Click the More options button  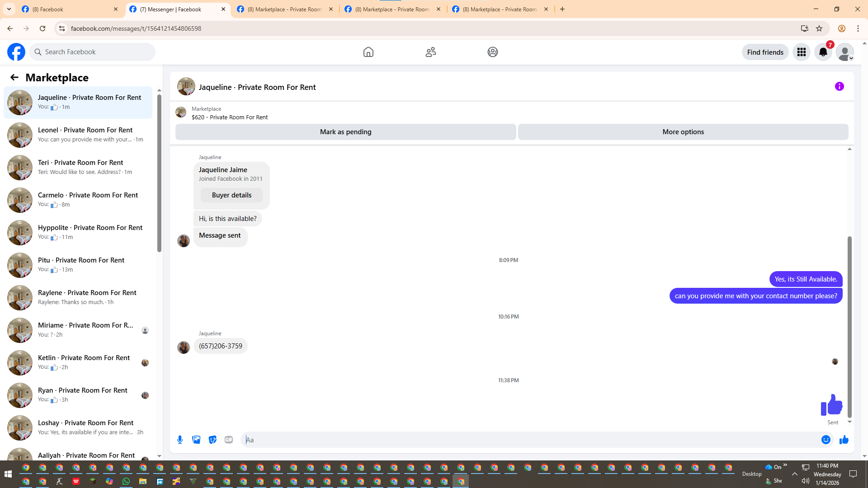point(683,132)
